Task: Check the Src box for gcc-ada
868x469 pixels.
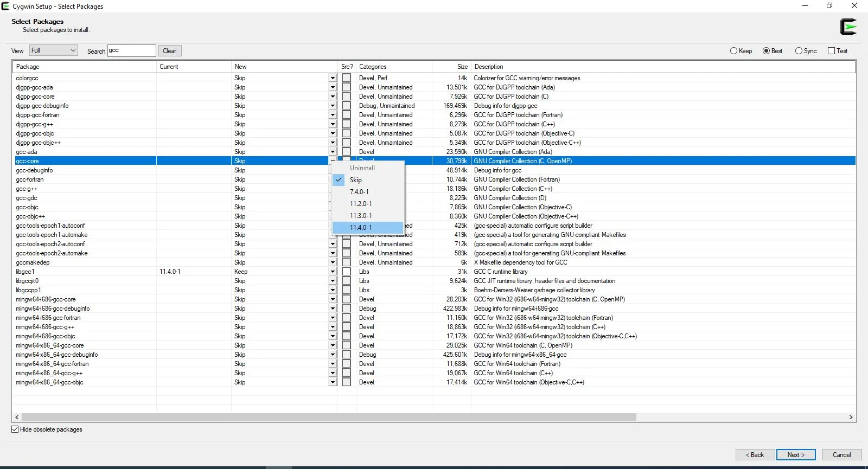Action: pos(346,152)
